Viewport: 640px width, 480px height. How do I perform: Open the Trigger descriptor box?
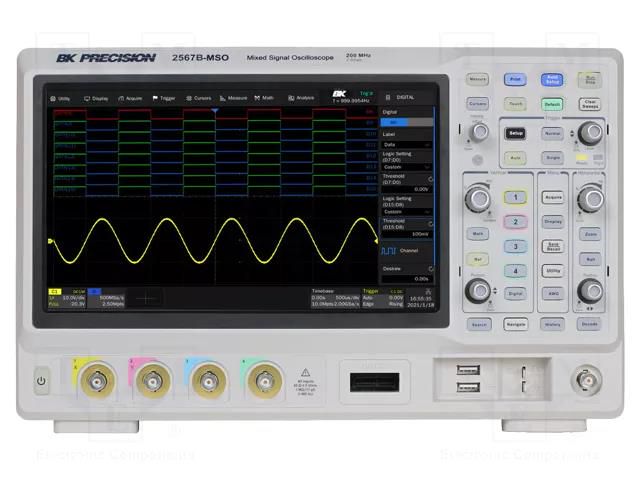383,298
